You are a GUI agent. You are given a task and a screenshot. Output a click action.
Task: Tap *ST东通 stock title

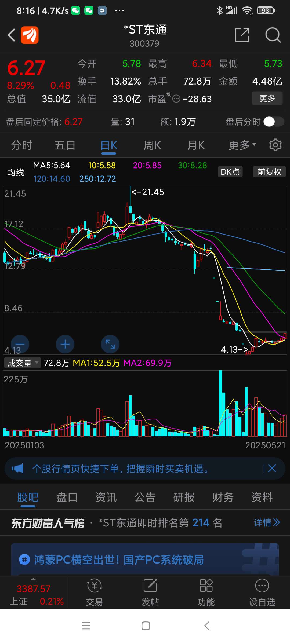(145, 30)
